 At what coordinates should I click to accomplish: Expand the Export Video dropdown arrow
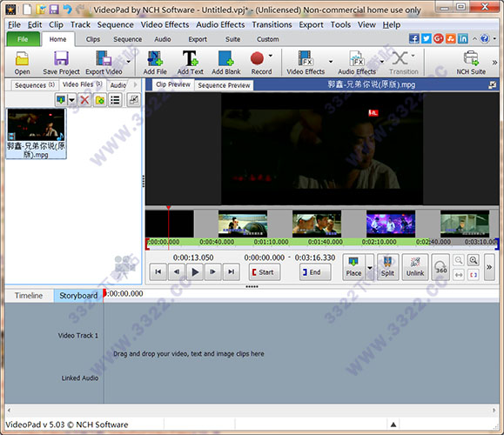click(x=128, y=62)
